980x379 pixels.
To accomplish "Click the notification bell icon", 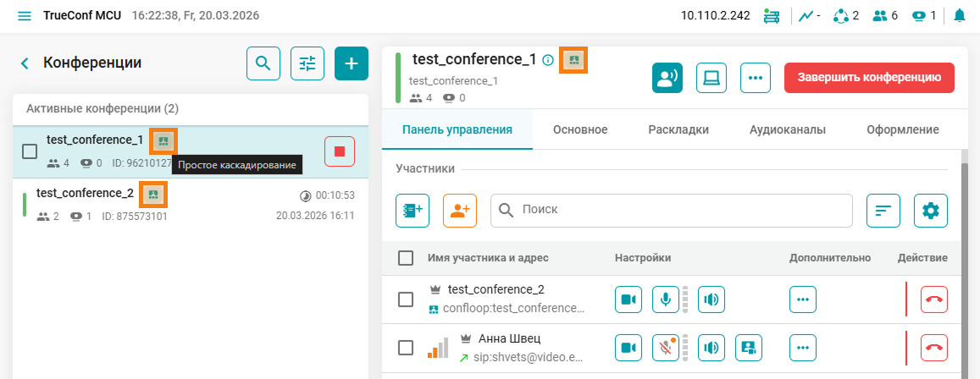I will 960,16.
